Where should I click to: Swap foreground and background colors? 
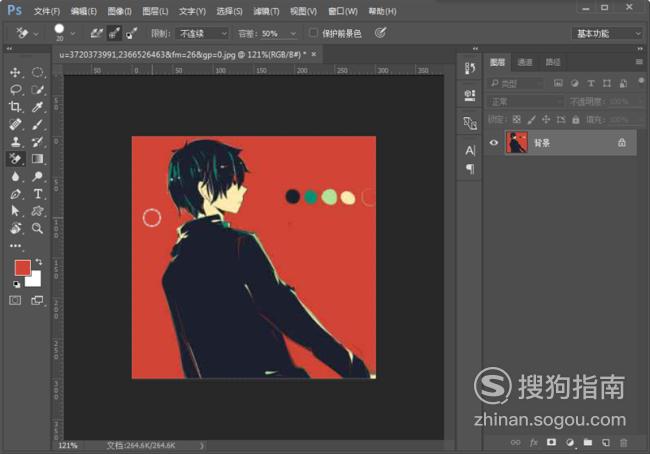click(39, 262)
